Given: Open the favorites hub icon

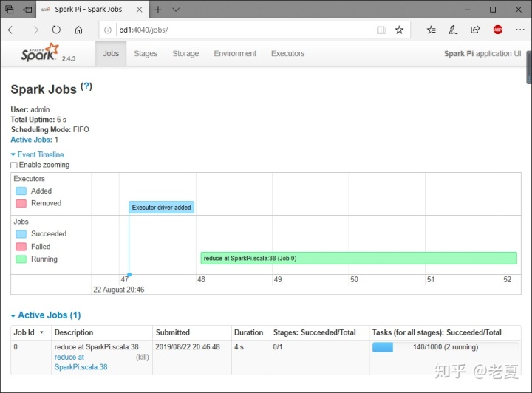Looking at the screenshot, I should tap(432, 30).
